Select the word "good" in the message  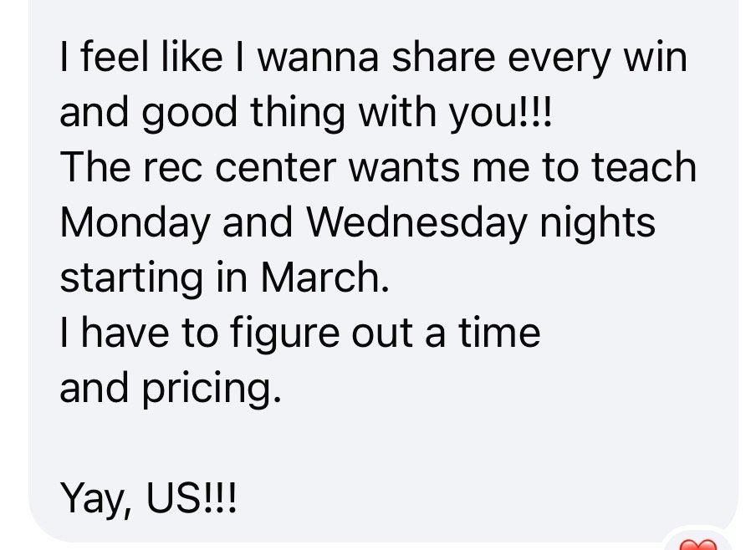click(x=190, y=114)
